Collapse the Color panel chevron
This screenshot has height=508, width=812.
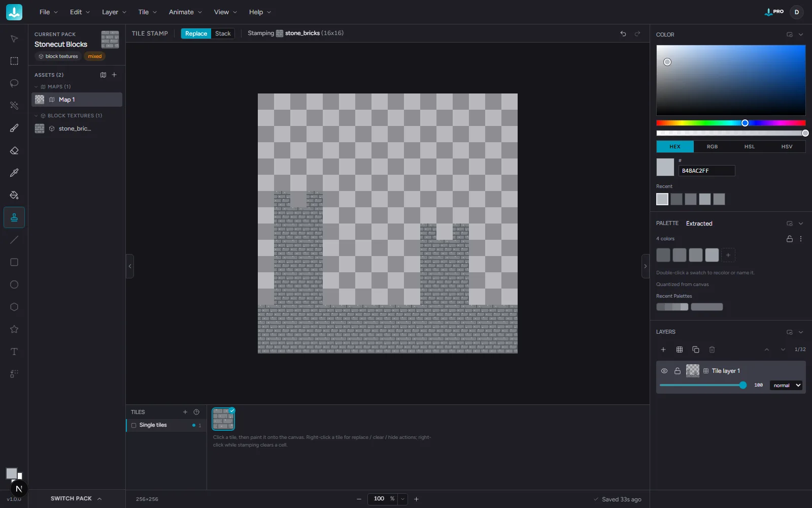coord(801,35)
